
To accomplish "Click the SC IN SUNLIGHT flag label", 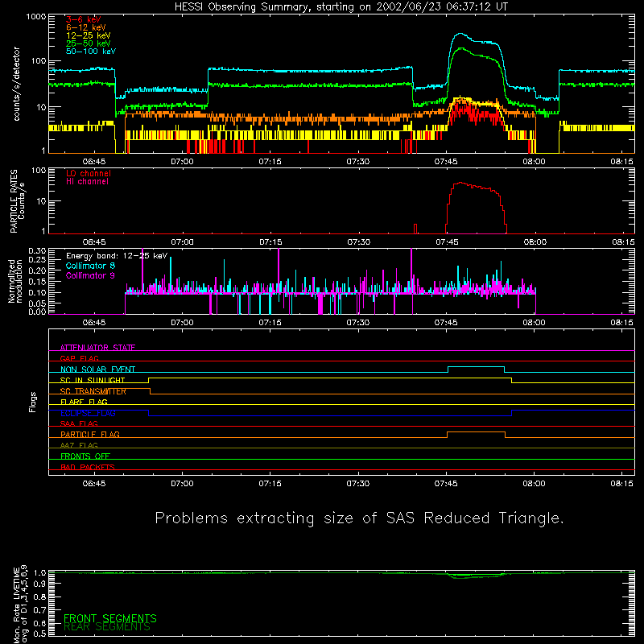I will pos(93,380).
